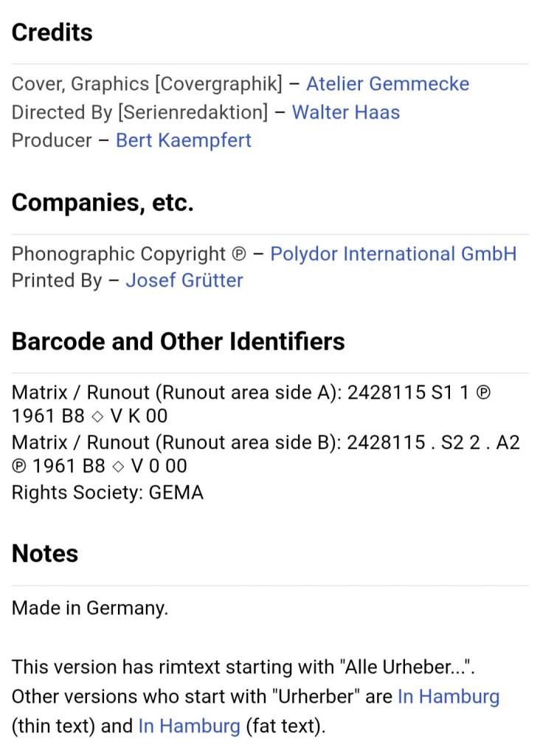This screenshot has height=756, width=540.
Task: Click the Producer role label
Action: click(x=52, y=141)
